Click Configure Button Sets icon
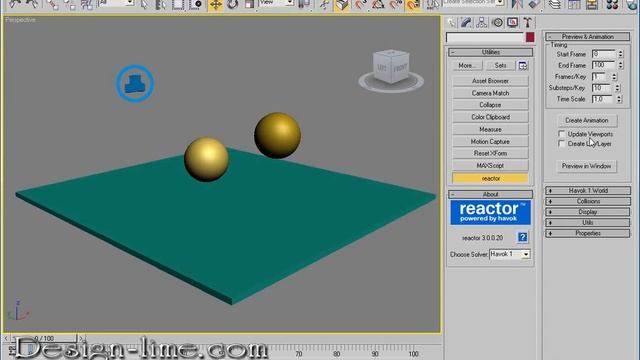640x360 pixels. 523,66
